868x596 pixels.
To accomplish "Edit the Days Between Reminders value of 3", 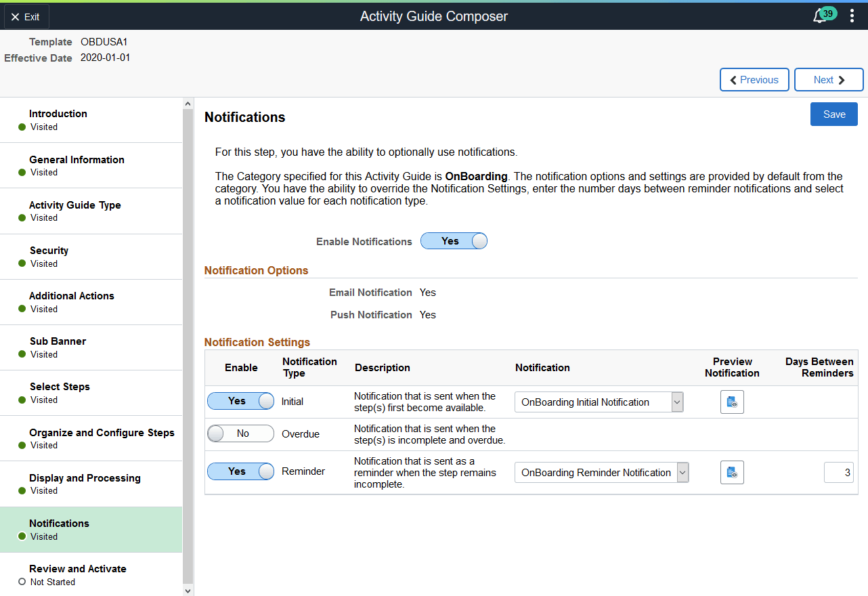I will coord(839,472).
